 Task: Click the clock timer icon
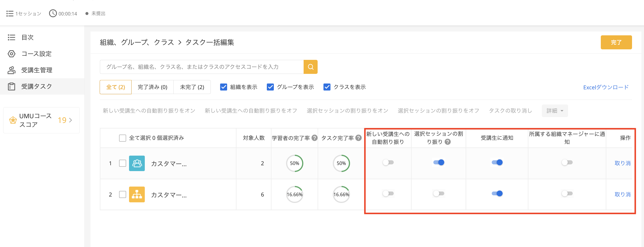point(53,13)
